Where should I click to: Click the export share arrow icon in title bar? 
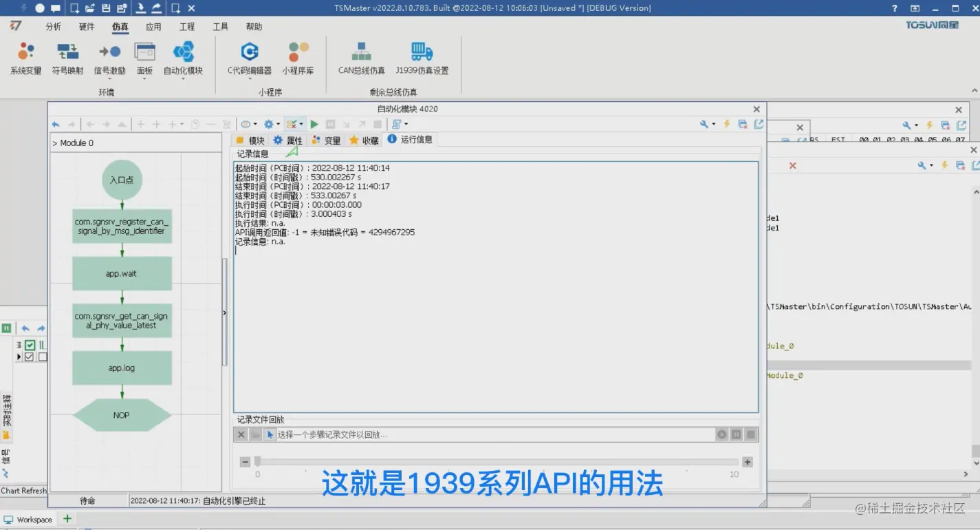point(156,8)
